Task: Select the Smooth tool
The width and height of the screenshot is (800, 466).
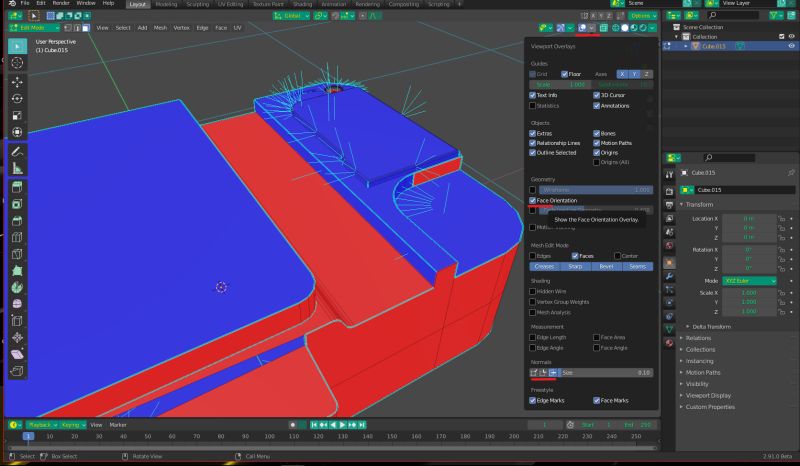Action: point(17,304)
